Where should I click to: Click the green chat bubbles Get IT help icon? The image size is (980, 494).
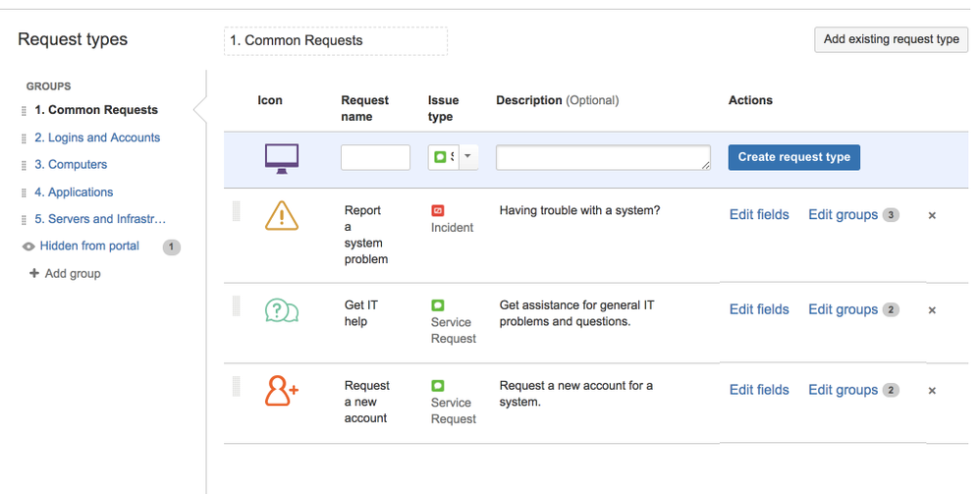[282, 311]
